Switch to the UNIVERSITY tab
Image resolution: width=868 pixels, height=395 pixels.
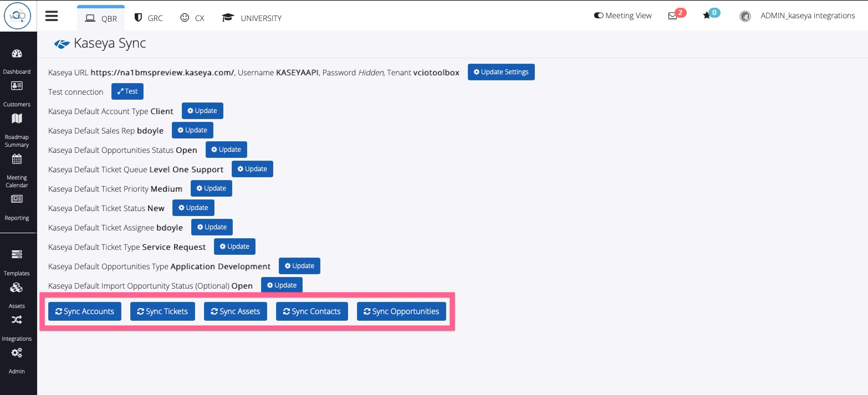click(x=252, y=18)
